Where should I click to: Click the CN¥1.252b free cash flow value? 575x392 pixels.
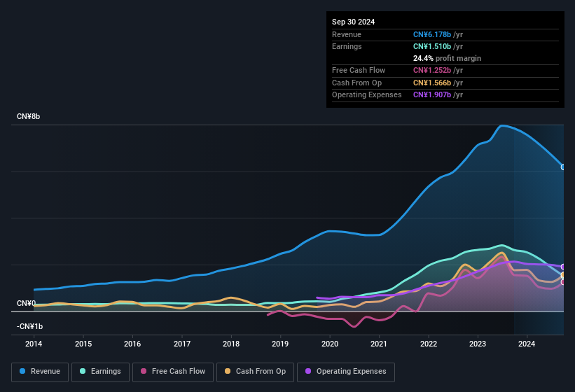(432, 70)
